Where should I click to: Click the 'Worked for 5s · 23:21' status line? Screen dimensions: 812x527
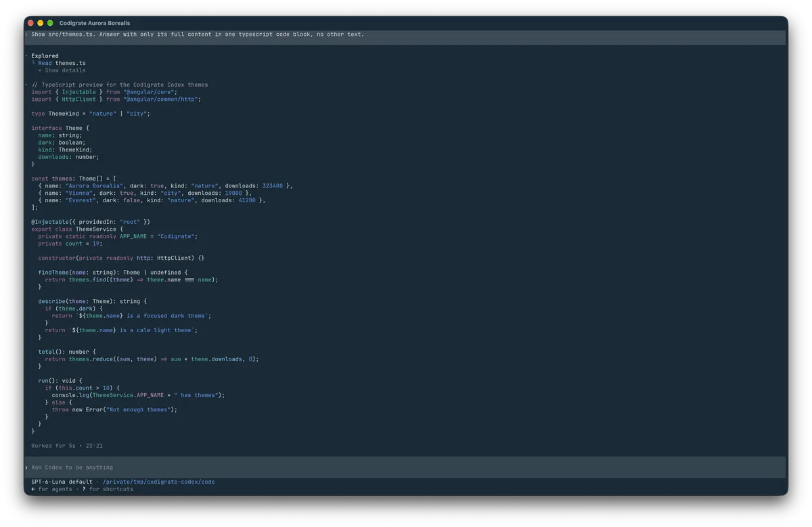tap(67, 446)
